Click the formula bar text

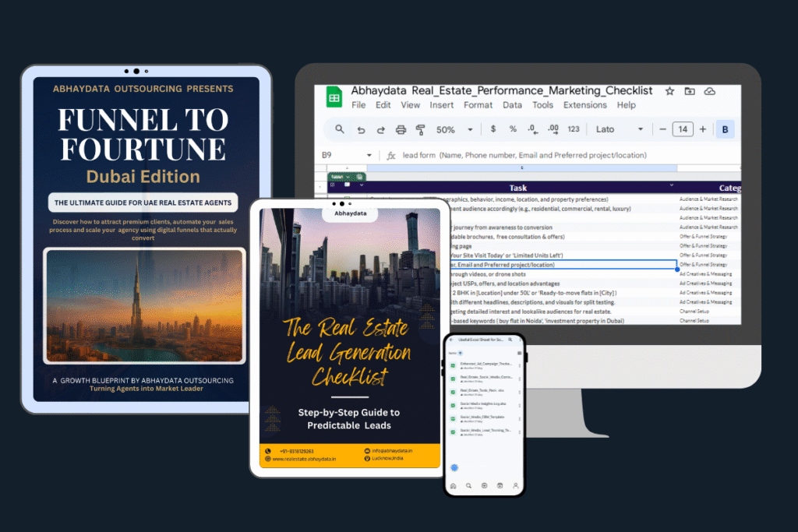[x=524, y=155]
